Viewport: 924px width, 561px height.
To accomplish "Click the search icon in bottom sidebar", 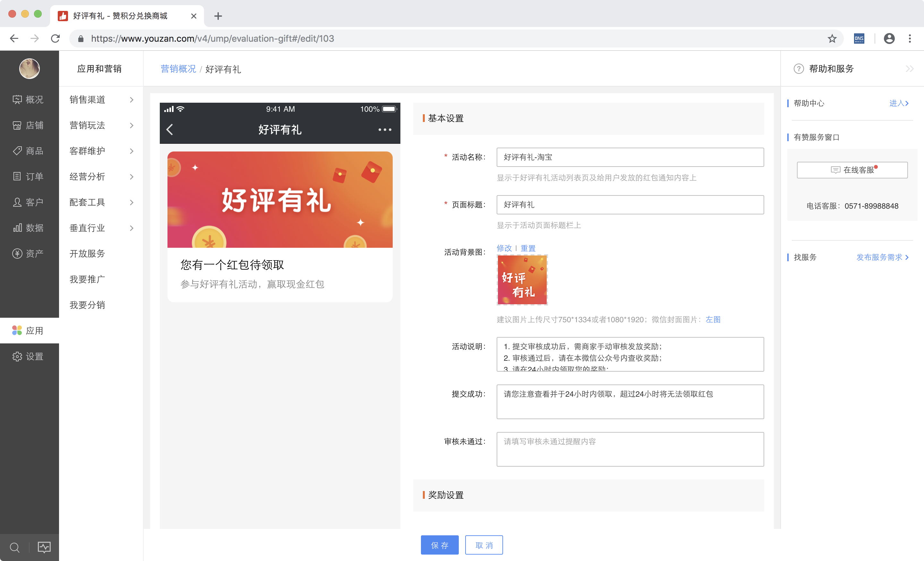I will (x=15, y=548).
